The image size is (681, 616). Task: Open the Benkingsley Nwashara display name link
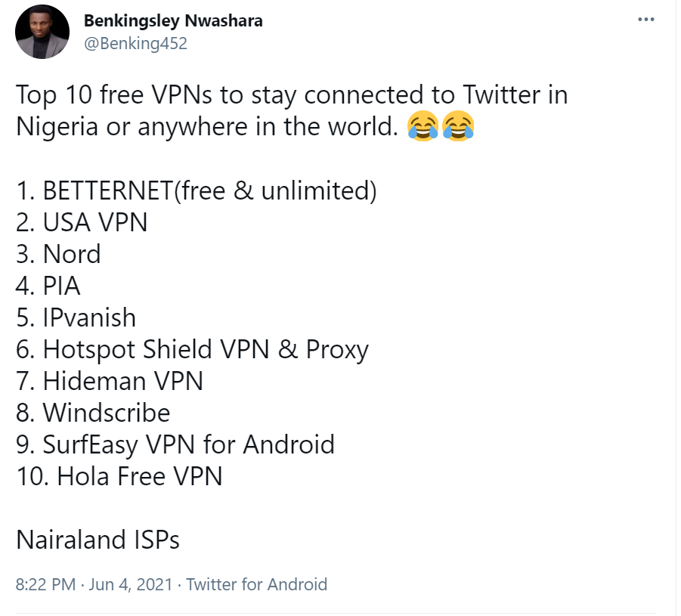(173, 21)
